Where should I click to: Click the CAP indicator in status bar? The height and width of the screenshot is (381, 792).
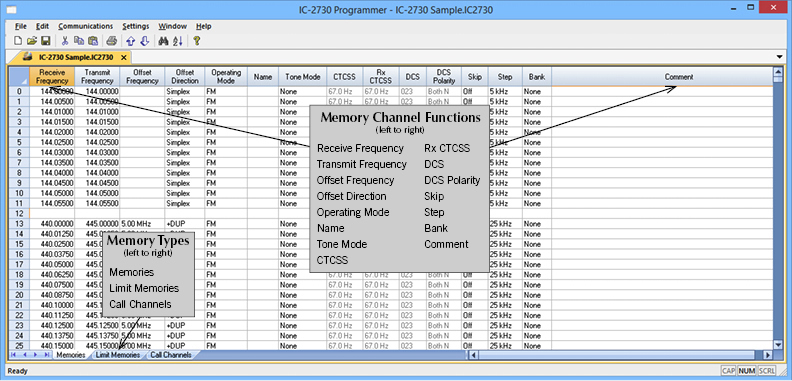(x=728, y=371)
